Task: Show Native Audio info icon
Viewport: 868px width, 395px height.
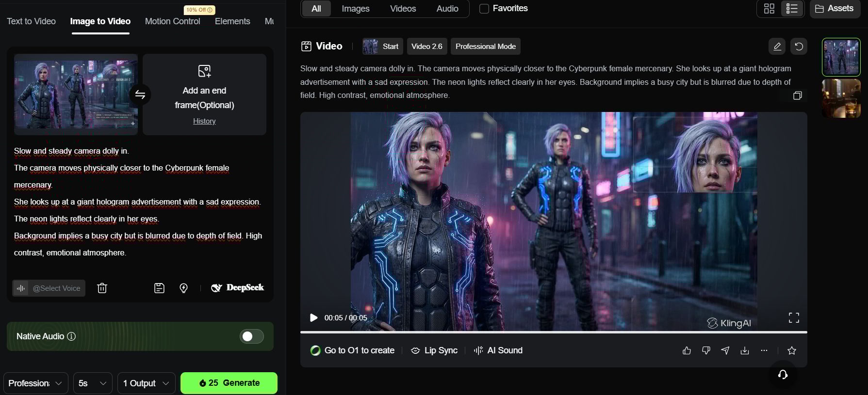Action: point(71,336)
